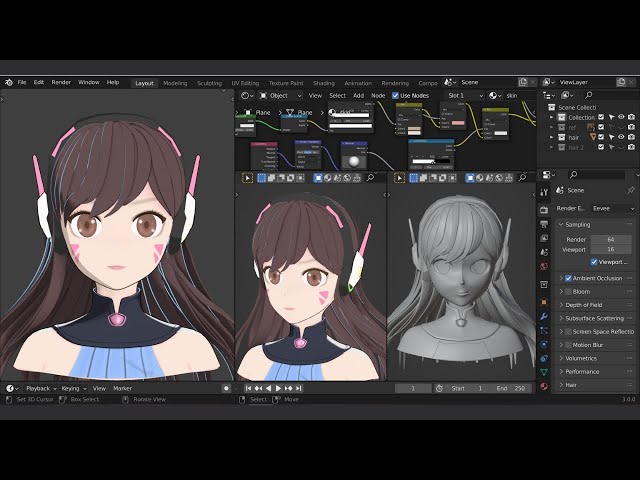
Task: Pin the Scene properties panel
Action: tap(631, 190)
